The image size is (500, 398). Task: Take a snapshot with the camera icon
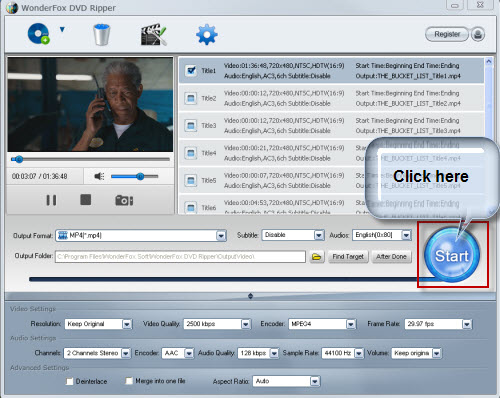(124, 200)
